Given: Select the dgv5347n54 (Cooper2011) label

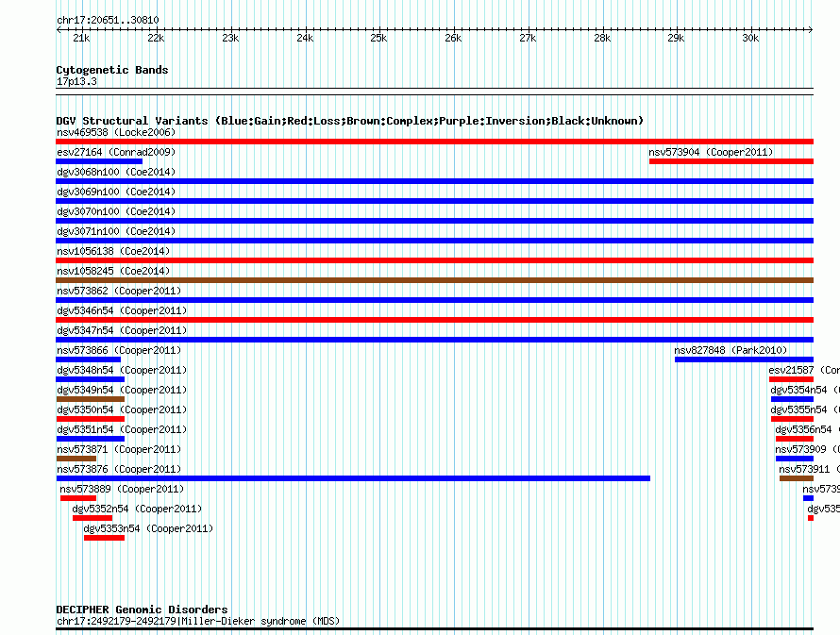Looking at the screenshot, I should coord(122,330).
